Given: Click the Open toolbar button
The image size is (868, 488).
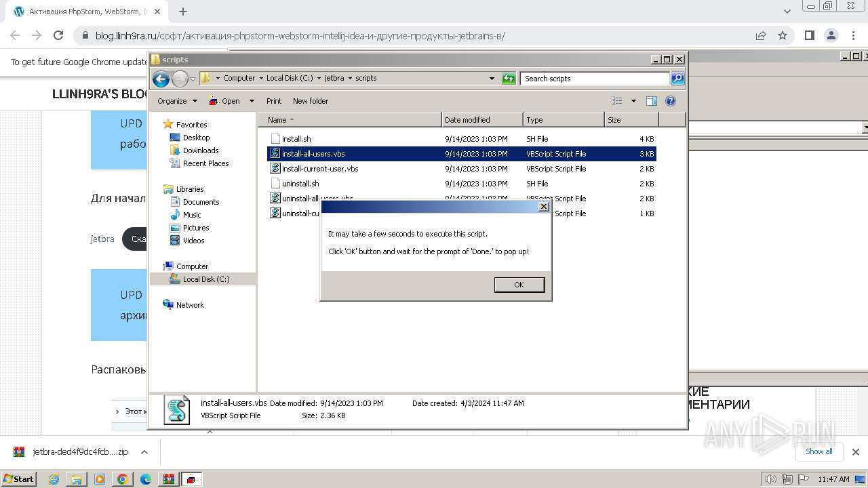Looking at the screenshot, I should coord(224,101).
